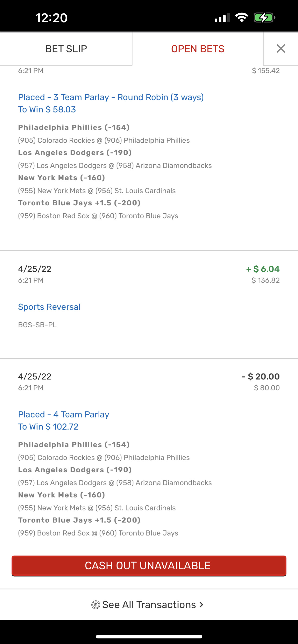Tap the + $ 6.04 reversal amount

263,269
